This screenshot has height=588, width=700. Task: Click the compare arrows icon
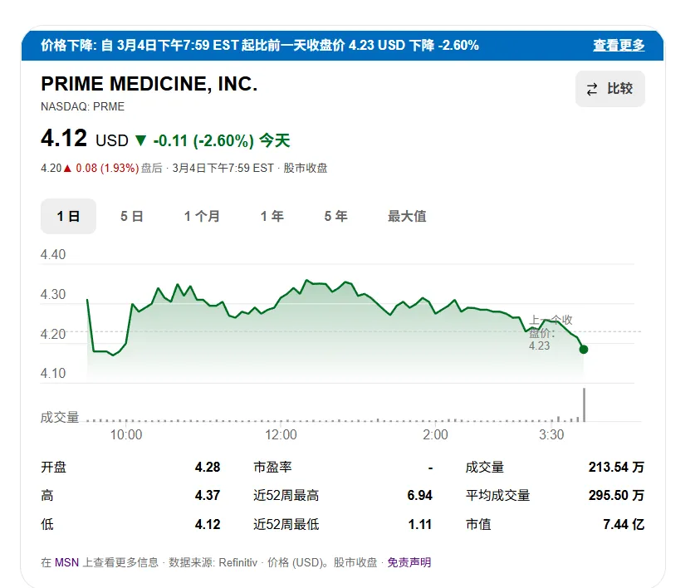[592, 90]
